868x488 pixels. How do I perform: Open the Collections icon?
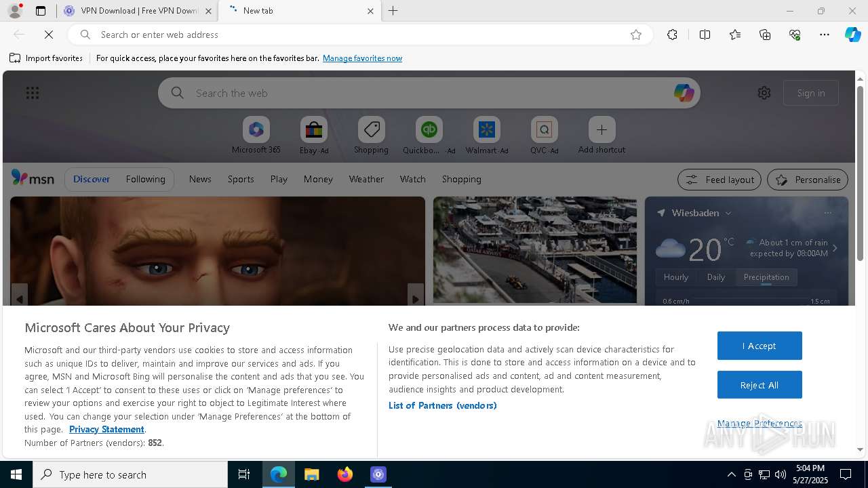pos(765,35)
